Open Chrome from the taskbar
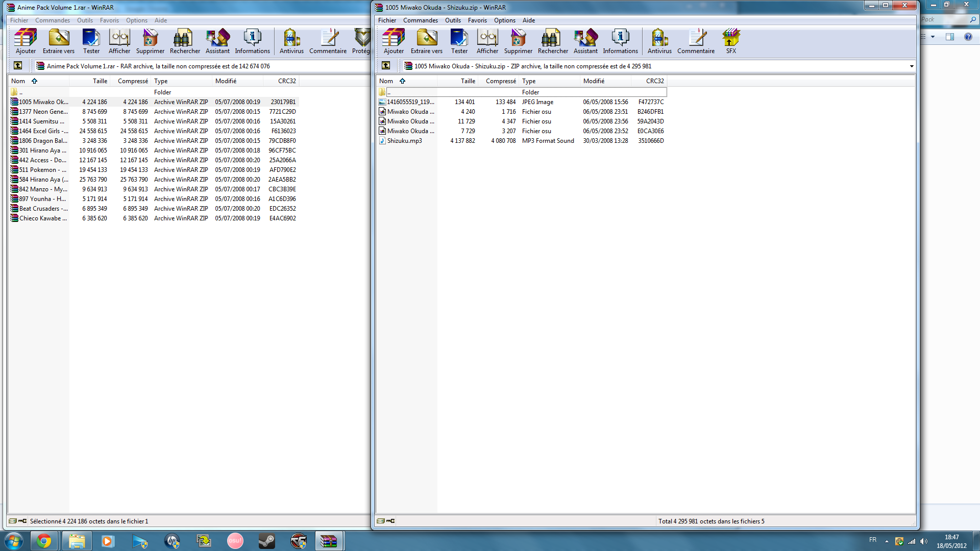980x551 pixels. 44,541
